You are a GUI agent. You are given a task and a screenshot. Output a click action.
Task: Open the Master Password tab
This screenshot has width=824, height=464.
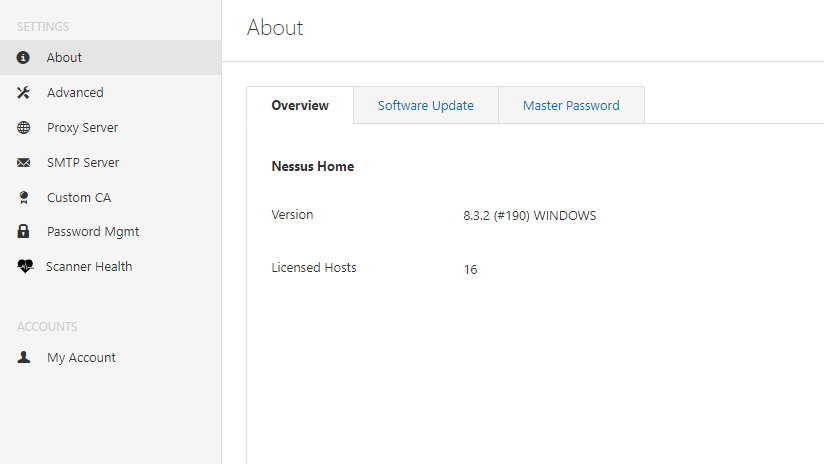tap(571, 105)
